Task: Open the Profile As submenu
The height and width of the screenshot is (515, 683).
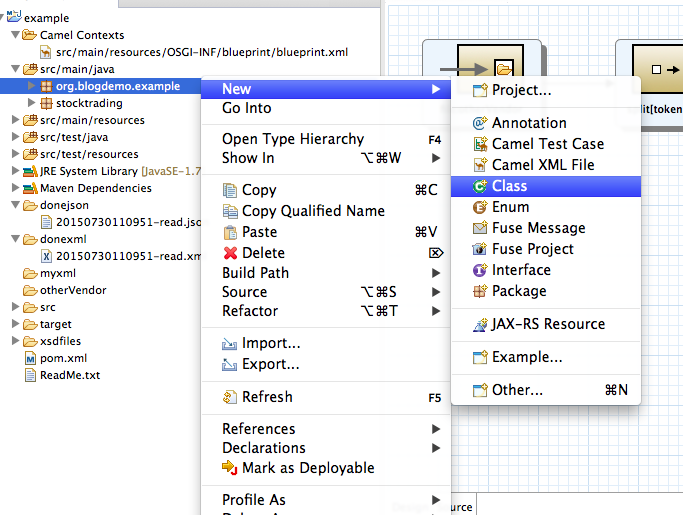Action: (326, 500)
